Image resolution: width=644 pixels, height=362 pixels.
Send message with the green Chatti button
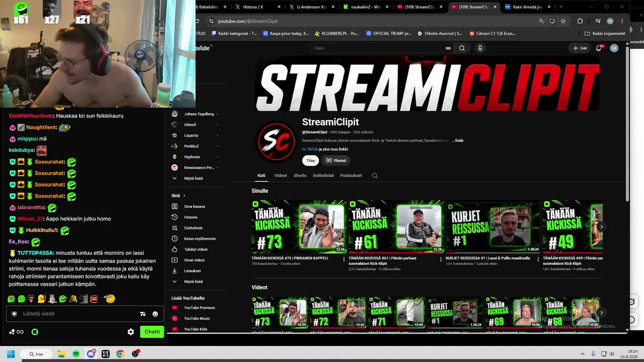pyautogui.click(x=152, y=332)
